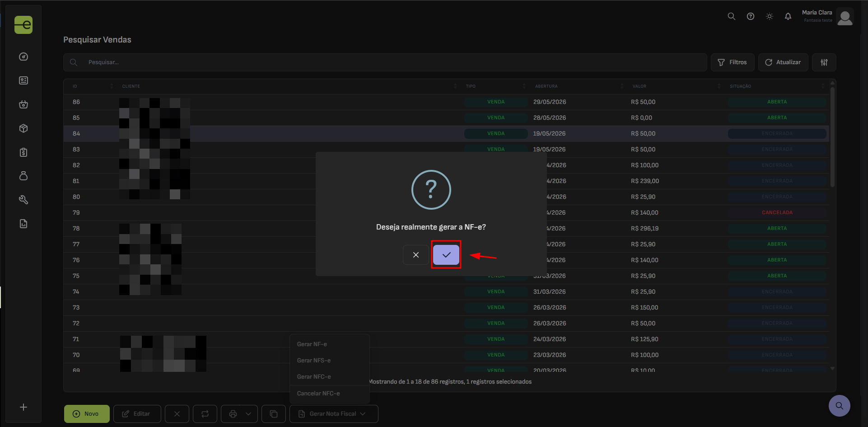Confirm NF-e generation with the checkmark button
This screenshot has height=427, width=868.
point(446,255)
